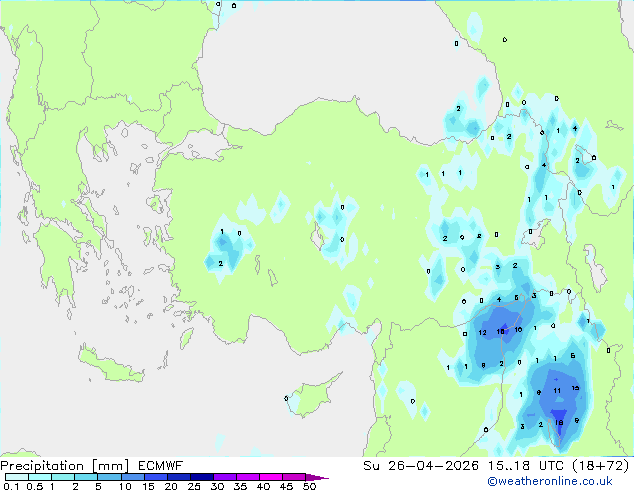
Task: Click the '(18+72)' forecast hour text
Action: (600, 466)
